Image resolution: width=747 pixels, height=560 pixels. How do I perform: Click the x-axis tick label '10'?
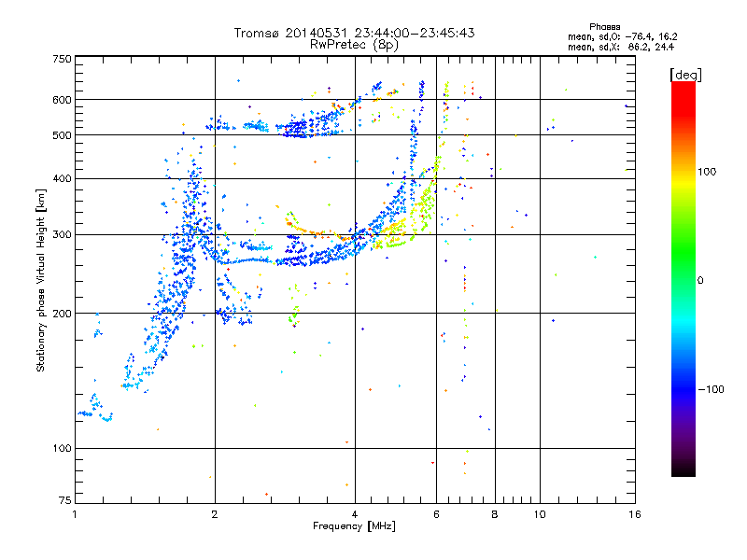[540, 514]
